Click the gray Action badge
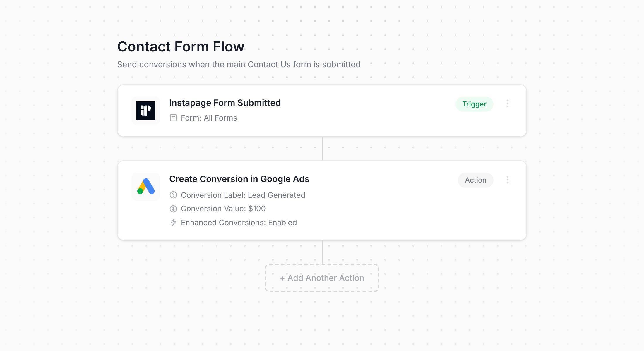This screenshot has width=644, height=351. (475, 180)
